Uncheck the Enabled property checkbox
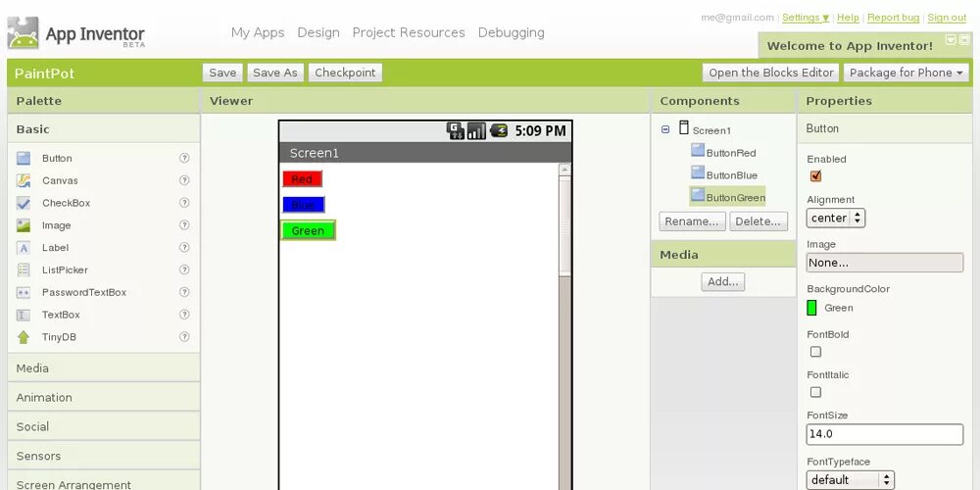Screen dimensions: 980x490 point(815,176)
